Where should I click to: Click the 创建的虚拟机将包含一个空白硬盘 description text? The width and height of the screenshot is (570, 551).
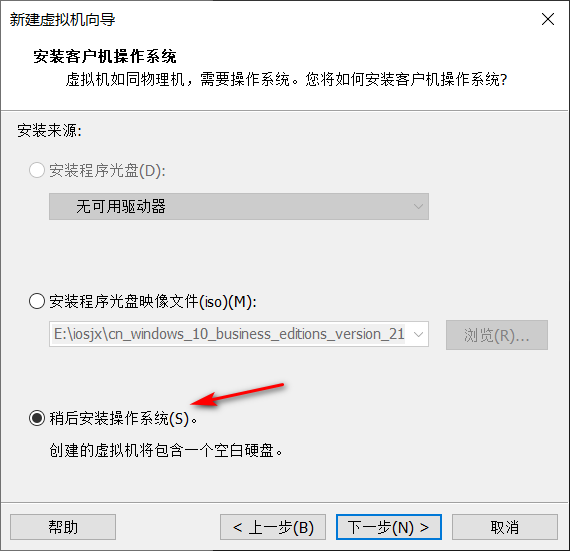tap(166, 451)
